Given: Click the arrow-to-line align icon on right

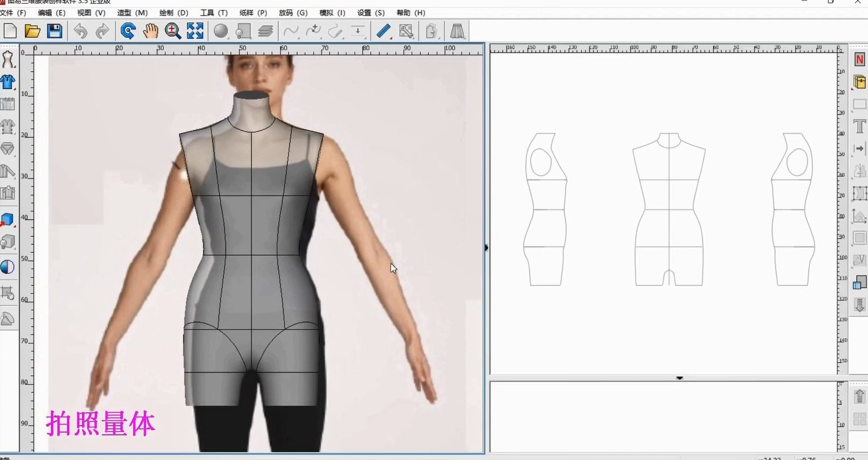Looking at the screenshot, I should tap(859, 148).
